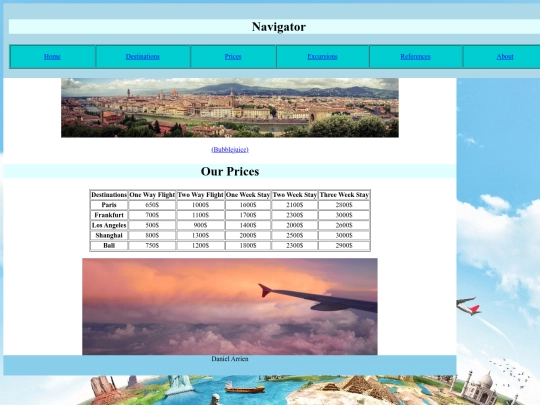Click the Frankfurt row label
This screenshot has width=540, height=405.
[x=109, y=215]
